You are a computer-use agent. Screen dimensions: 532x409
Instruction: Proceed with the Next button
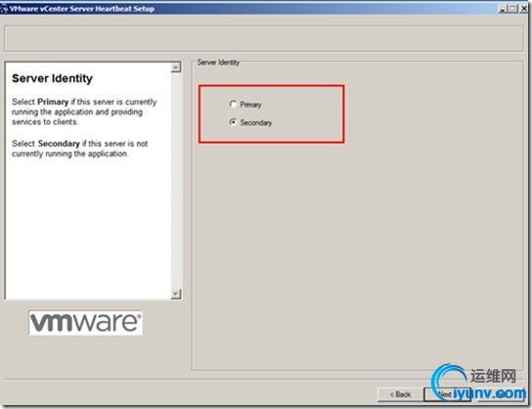pos(447,394)
